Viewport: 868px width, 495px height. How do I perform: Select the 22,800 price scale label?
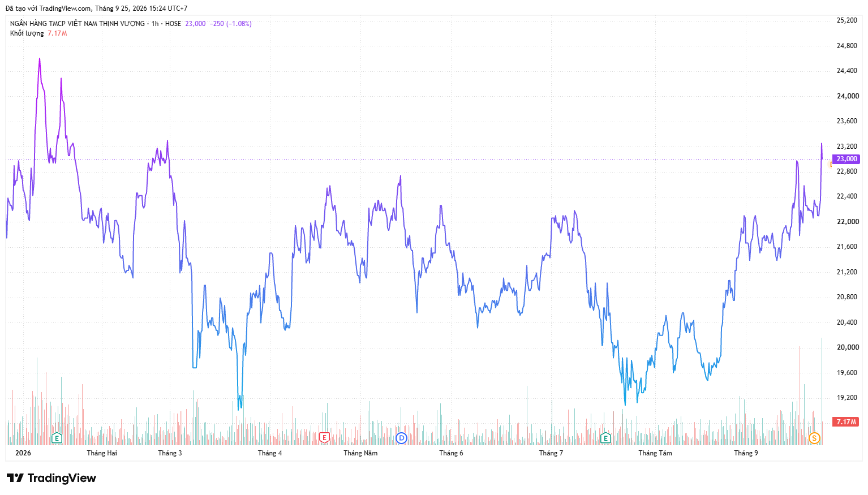pos(847,171)
